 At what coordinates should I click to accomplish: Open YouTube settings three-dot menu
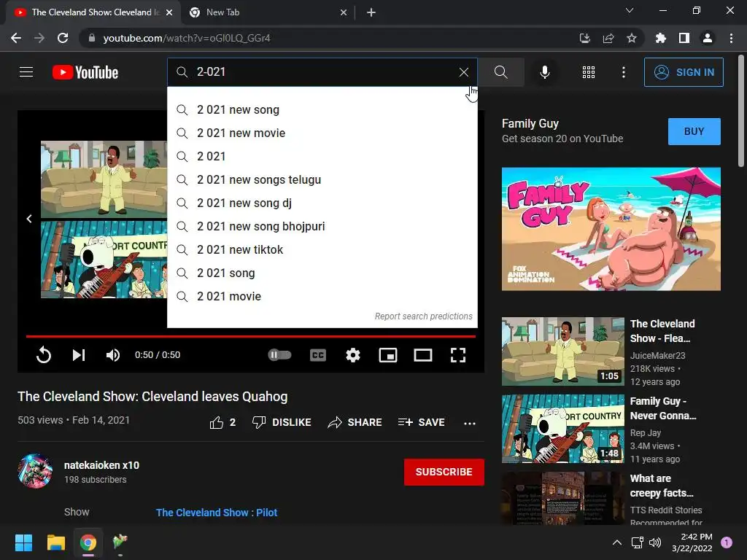pos(623,72)
